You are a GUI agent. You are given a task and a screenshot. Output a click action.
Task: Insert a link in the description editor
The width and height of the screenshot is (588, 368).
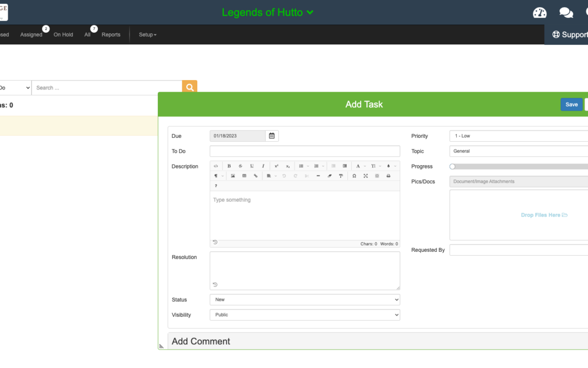tap(255, 176)
